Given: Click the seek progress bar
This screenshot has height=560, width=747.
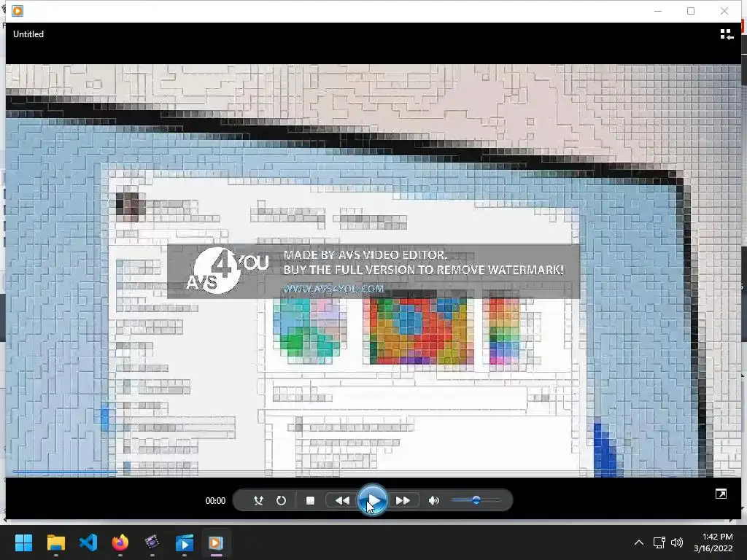Looking at the screenshot, I should (x=373, y=472).
